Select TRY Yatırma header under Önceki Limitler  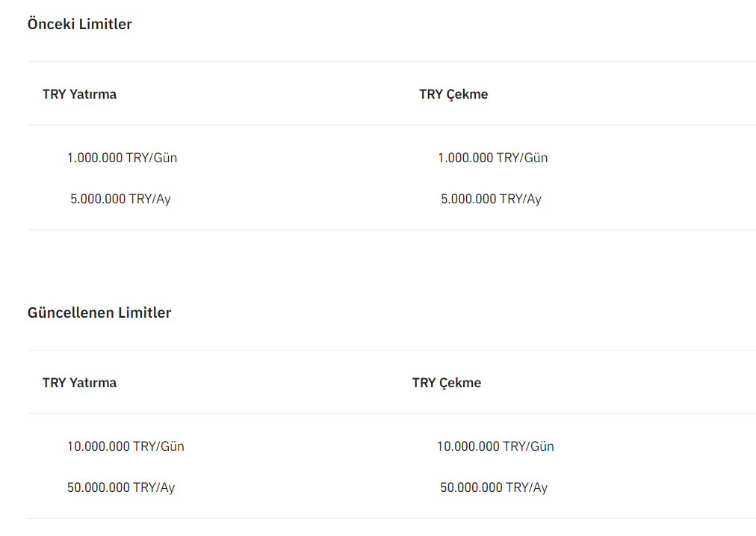[x=79, y=94]
